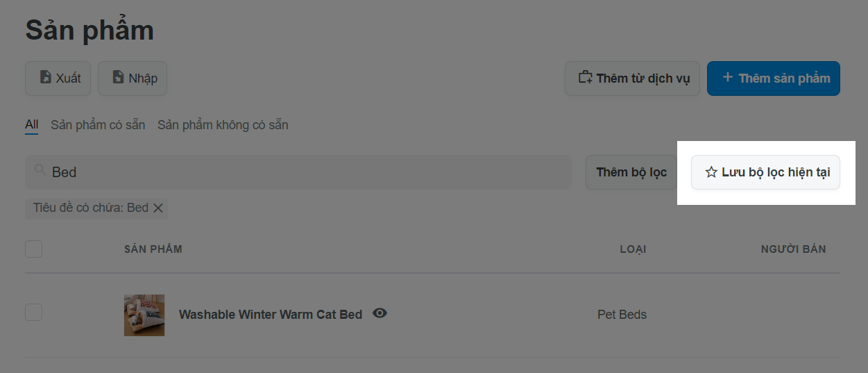Click the NGƯỜI BÁN column header

[793, 249]
